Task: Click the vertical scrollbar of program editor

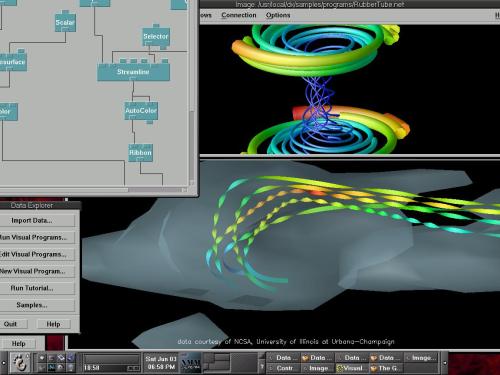Action: [x=192, y=93]
